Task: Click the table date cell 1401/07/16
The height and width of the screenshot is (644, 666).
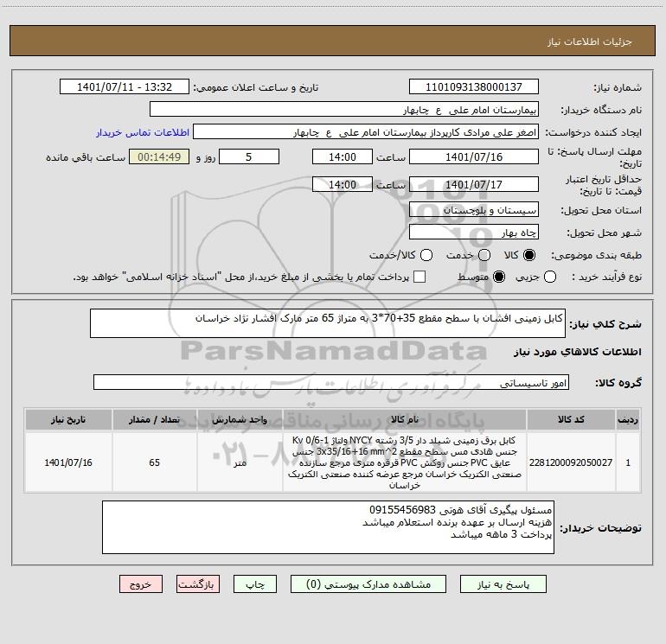Action: (x=68, y=462)
